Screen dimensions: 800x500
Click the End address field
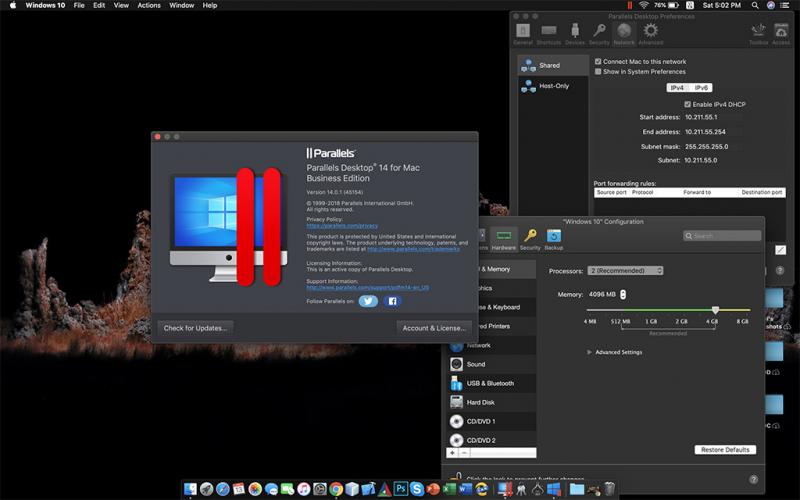click(x=713, y=132)
